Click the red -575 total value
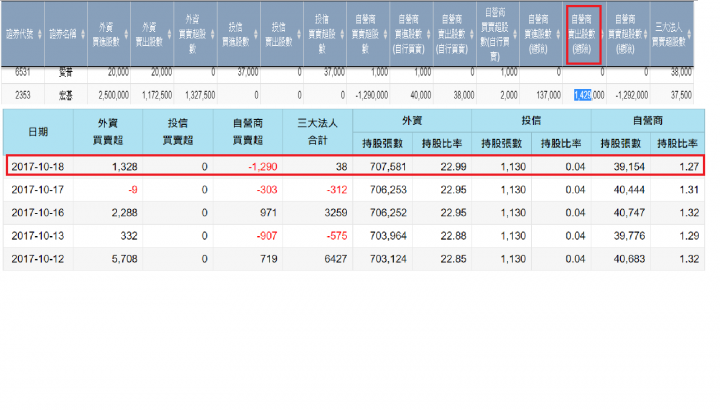The height and width of the screenshot is (410, 720). tap(337, 236)
